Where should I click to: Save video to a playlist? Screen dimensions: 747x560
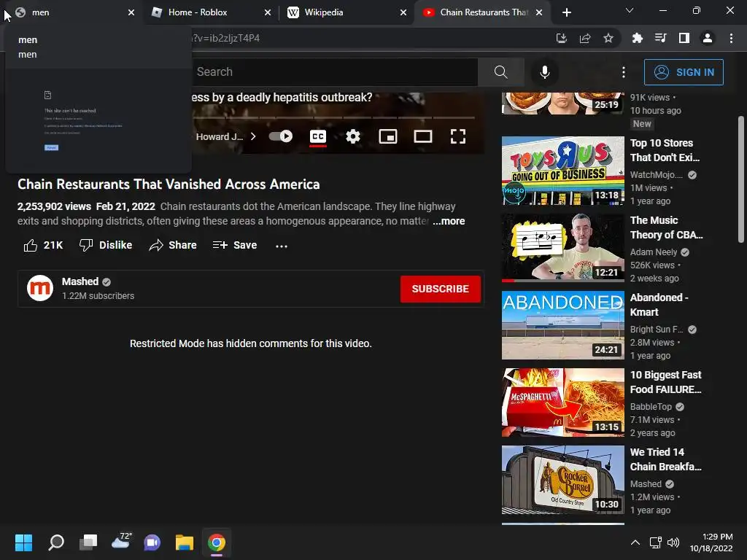click(x=235, y=245)
